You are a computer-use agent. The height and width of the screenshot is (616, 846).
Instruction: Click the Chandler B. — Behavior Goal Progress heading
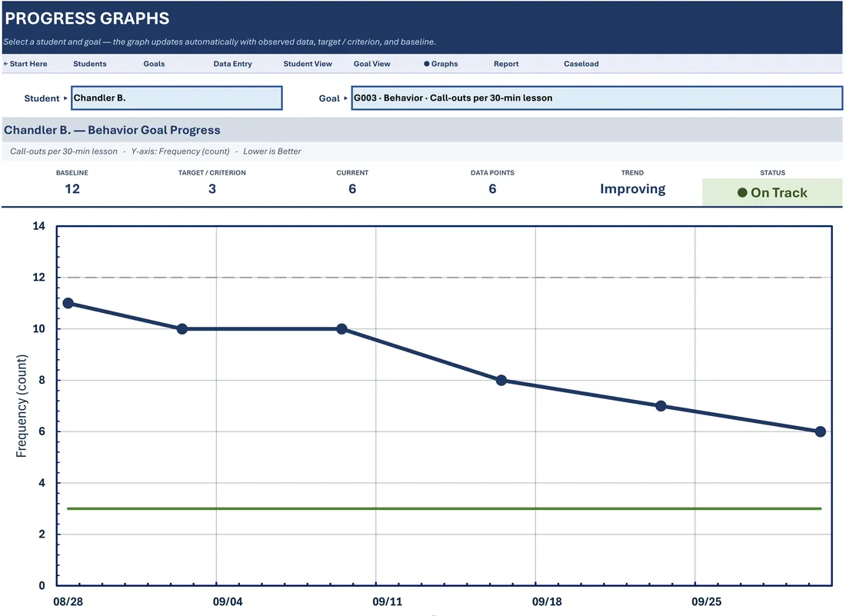(x=112, y=130)
